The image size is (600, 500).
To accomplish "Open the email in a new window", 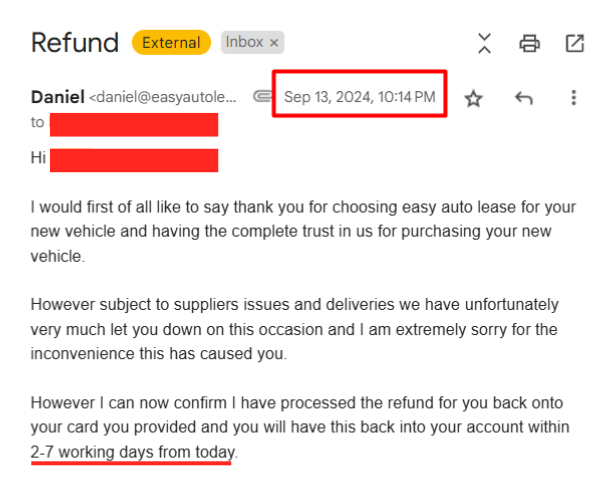I will 575,43.
